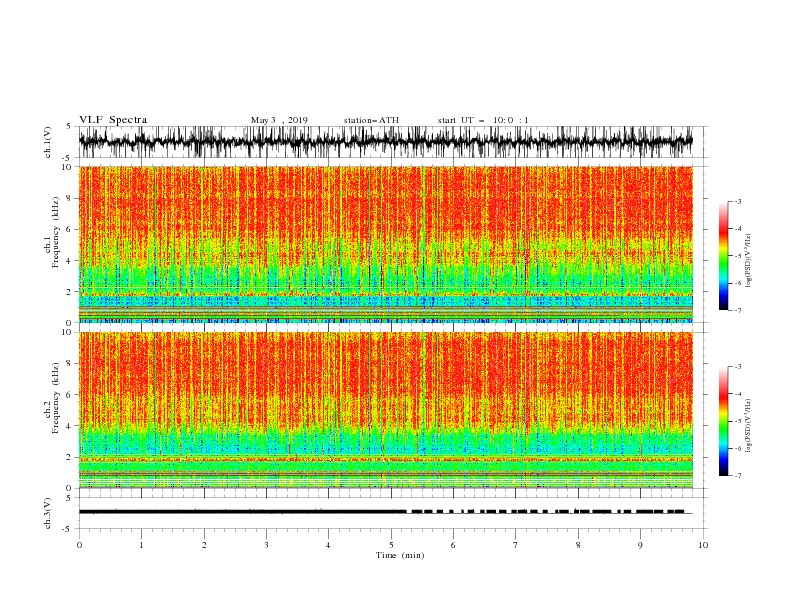Click the time axis tick label "1"
The height and width of the screenshot is (612, 792).
point(141,545)
